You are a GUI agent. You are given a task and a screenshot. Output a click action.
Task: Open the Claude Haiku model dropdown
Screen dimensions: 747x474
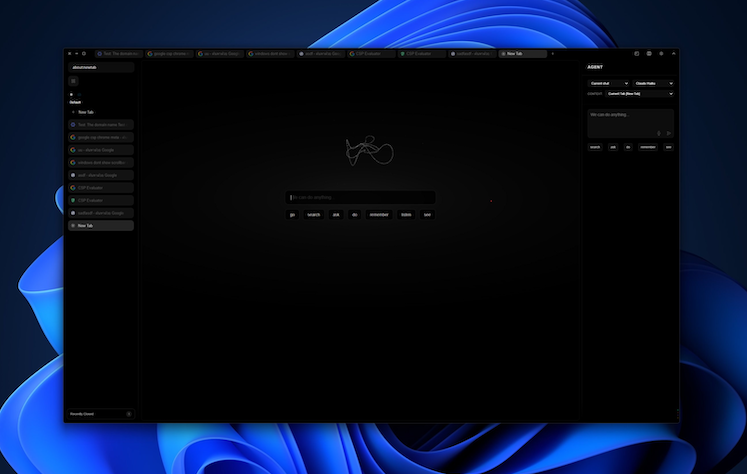coord(653,83)
